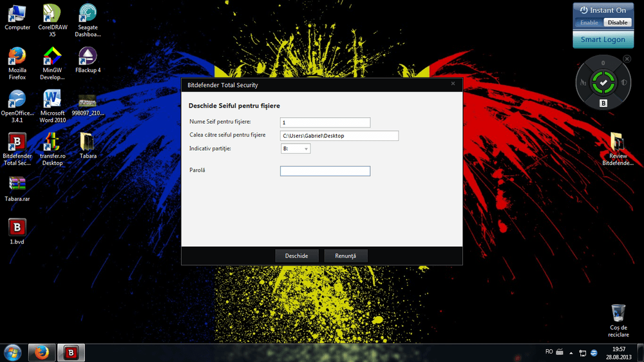Click the Smart Logon button
Viewport: 644px width, 362px height.
tap(603, 39)
